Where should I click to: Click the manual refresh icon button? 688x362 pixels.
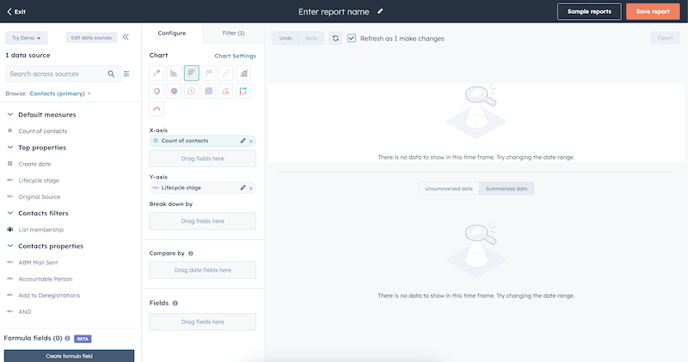pyautogui.click(x=336, y=38)
